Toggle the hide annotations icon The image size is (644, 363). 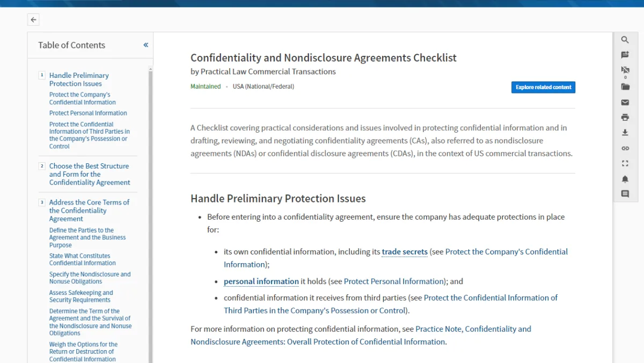tap(625, 70)
